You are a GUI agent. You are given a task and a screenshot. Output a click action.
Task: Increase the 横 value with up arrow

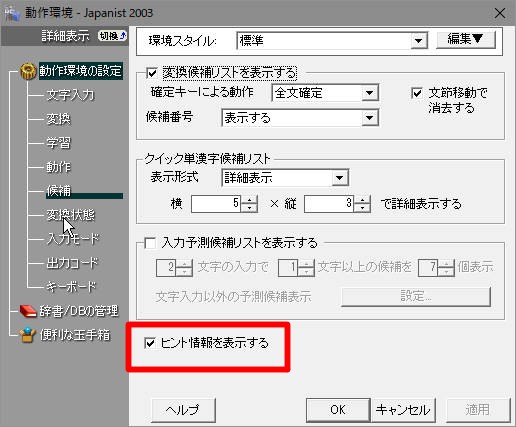(x=249, y=199)
